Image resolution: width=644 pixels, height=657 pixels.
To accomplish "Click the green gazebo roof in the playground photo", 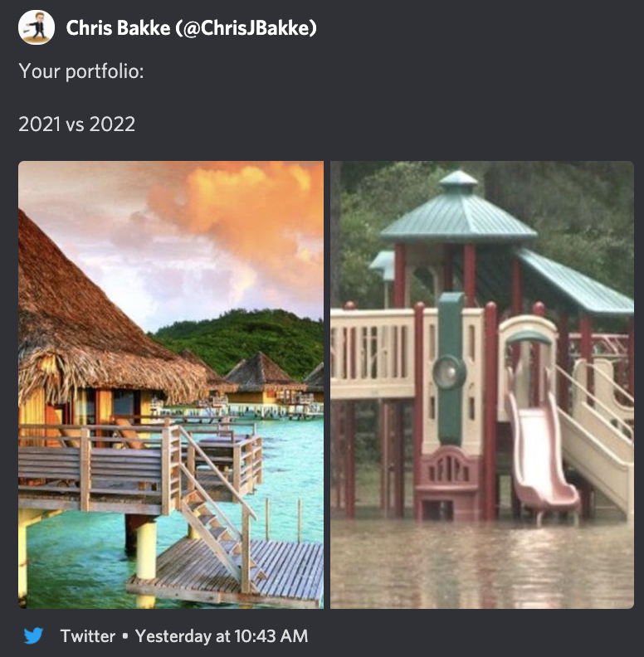I will click(x=458, y=210).
